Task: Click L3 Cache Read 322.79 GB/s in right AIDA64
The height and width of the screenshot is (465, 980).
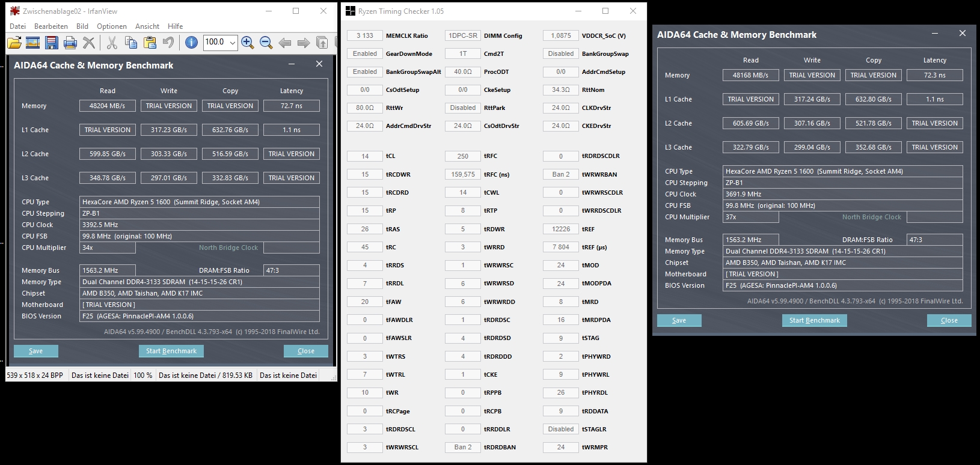Action: coord(751,147)
